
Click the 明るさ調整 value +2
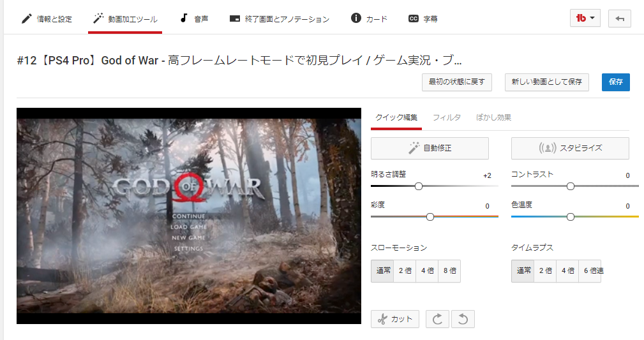(x=487, y=176)
